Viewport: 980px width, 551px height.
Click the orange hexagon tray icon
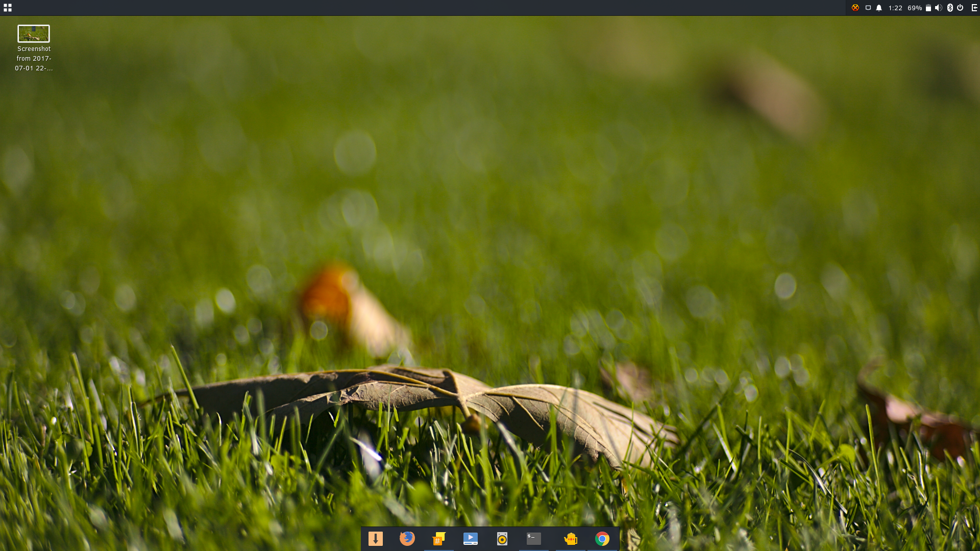[855, 8]
